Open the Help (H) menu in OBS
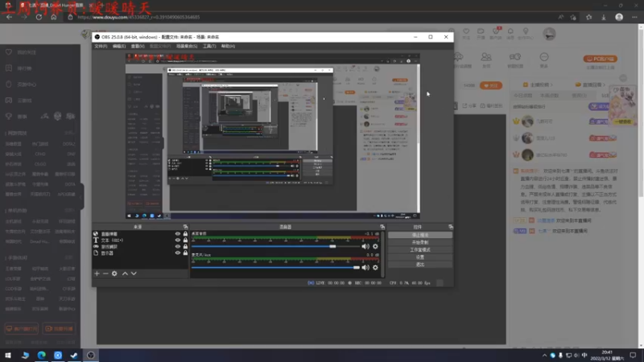Viewport: 644px width, 362px height. pyautogui.click(x=228, y=46)
